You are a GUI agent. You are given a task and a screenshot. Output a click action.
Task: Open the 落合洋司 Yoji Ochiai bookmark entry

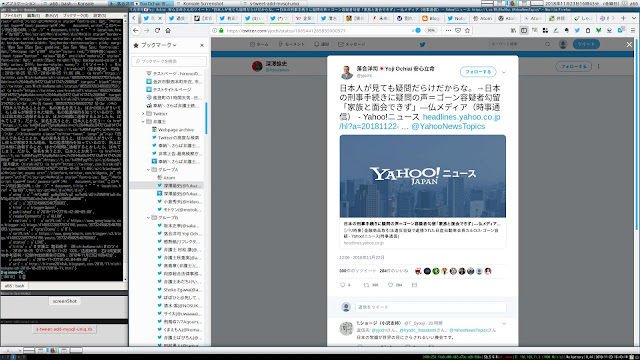click(179, 234)
